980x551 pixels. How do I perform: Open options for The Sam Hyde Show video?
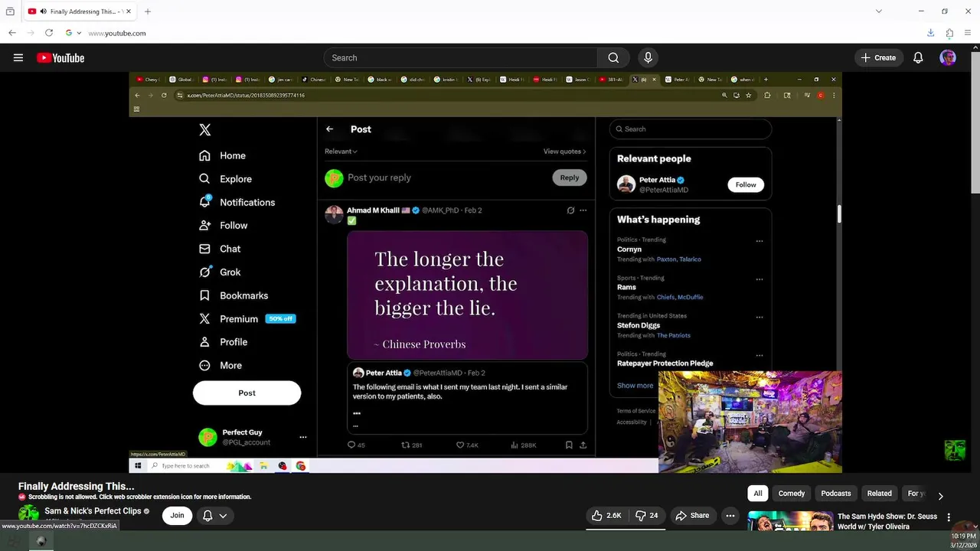tap(949, 517)
